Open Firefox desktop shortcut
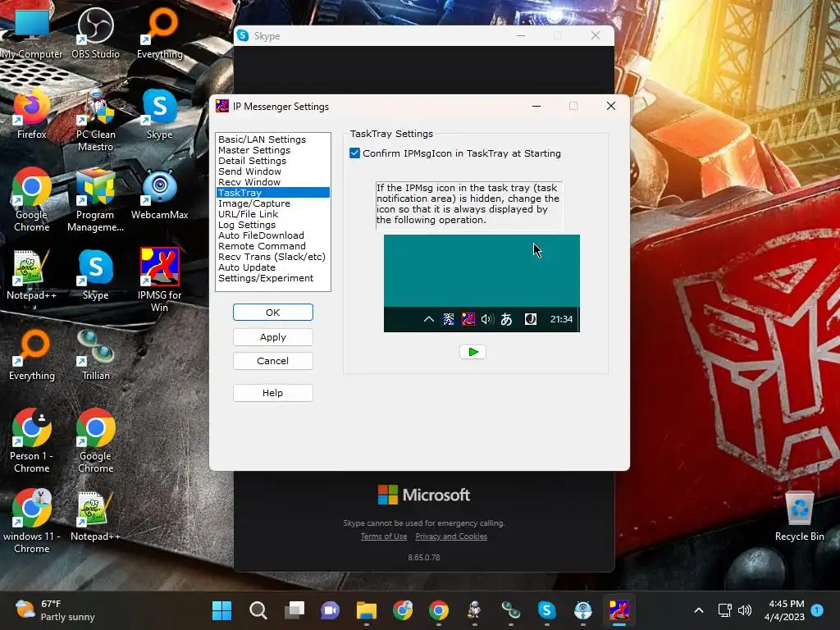This screenshot has height=630, width=840. coord(32,113)
